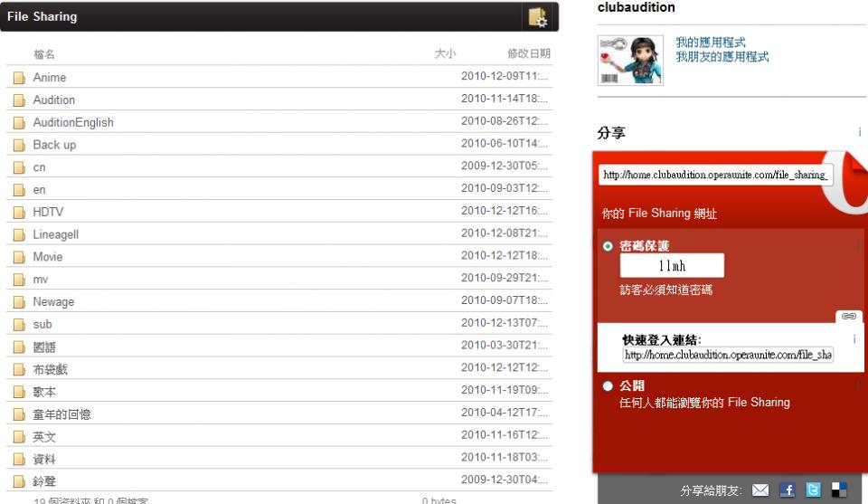Click the folder icon beside 英文
The width and height of the screenshot is (868, 504).
coord(19,437)
